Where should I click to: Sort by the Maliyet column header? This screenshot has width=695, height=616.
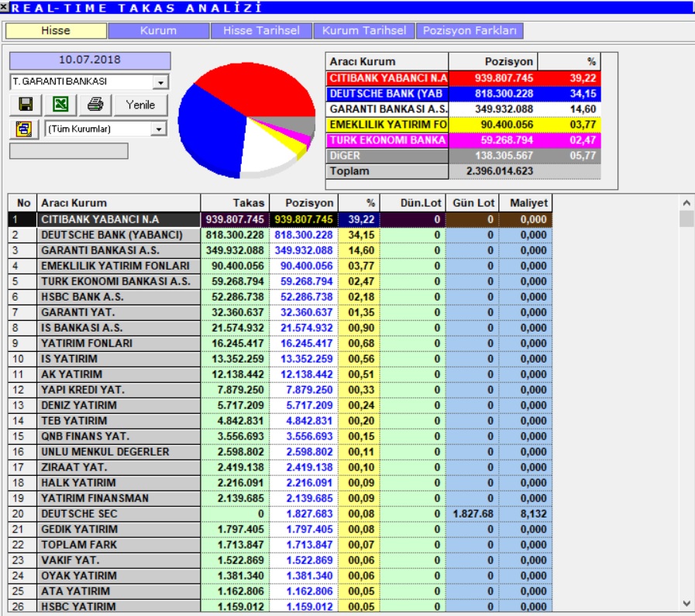click(x=526, y=203)
